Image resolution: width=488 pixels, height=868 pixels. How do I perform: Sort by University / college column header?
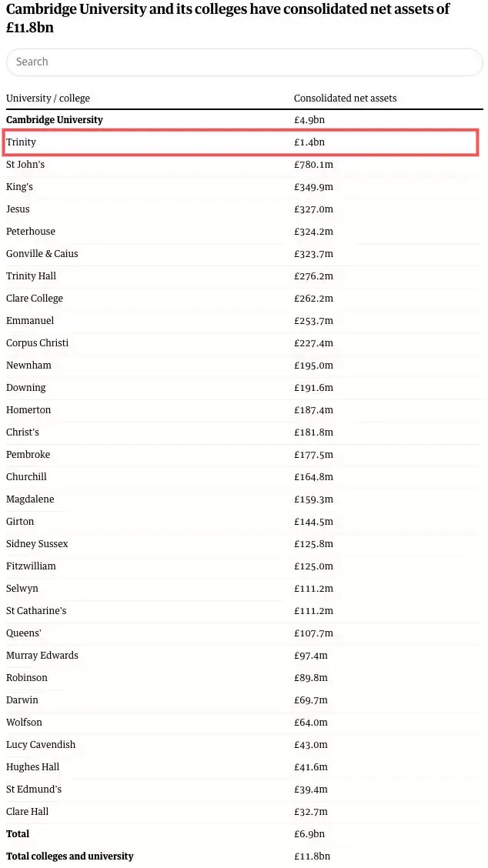(48, 98)
